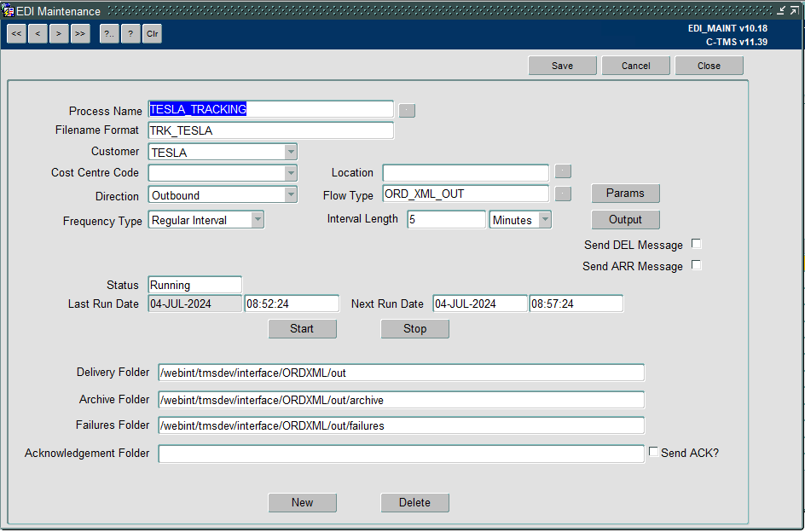Expand the Minutes interval unit dropdown
This screenshot has width=805, height=532.
point(545,220)
